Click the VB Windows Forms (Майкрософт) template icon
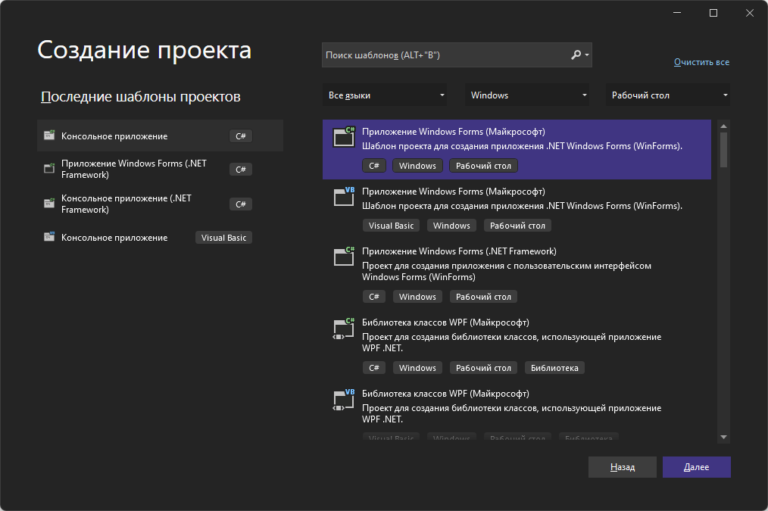Screen dimensions: 768x511 tap(344, 196)
